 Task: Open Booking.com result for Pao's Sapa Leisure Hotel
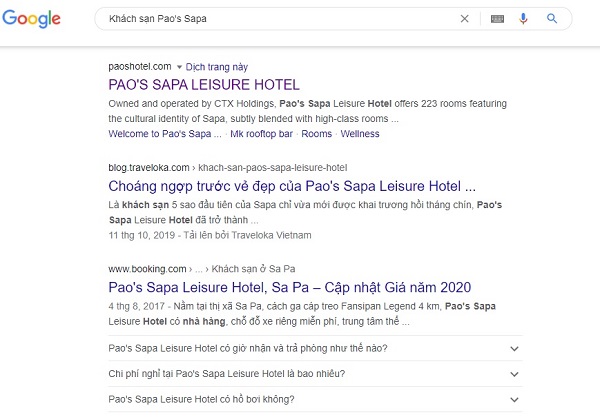pyautogui.click(x=288, y=287)
